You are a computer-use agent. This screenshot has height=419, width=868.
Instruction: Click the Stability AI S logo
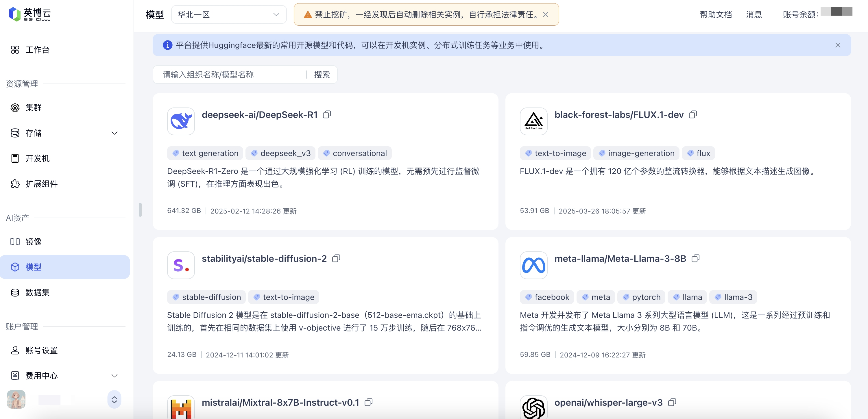pos(181,265)
